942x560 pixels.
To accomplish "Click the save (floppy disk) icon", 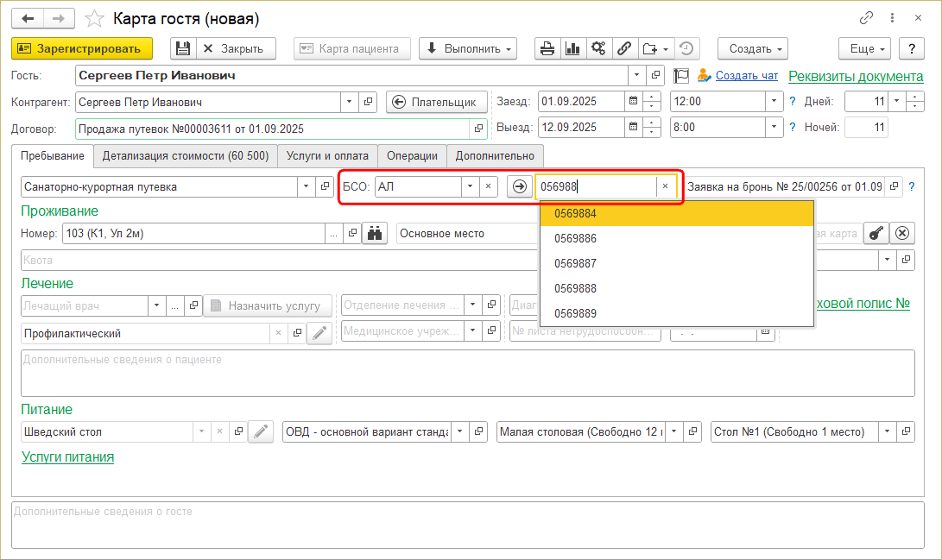I will [182, 48].
